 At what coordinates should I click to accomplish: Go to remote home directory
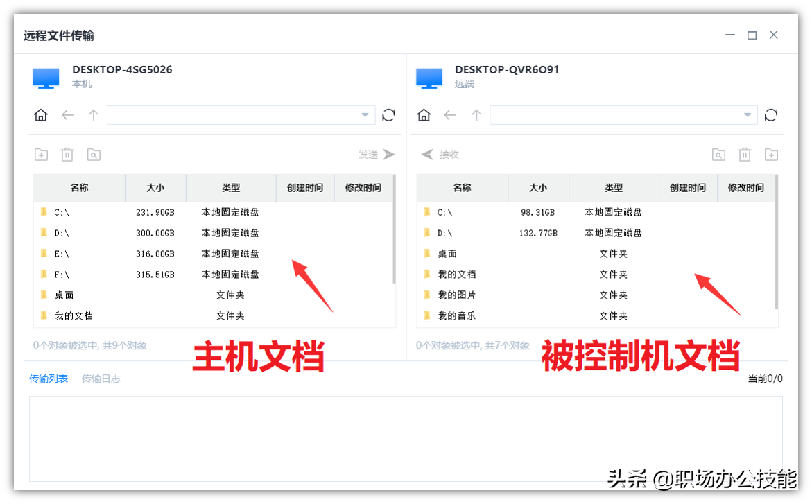click(x=424, y=115)
